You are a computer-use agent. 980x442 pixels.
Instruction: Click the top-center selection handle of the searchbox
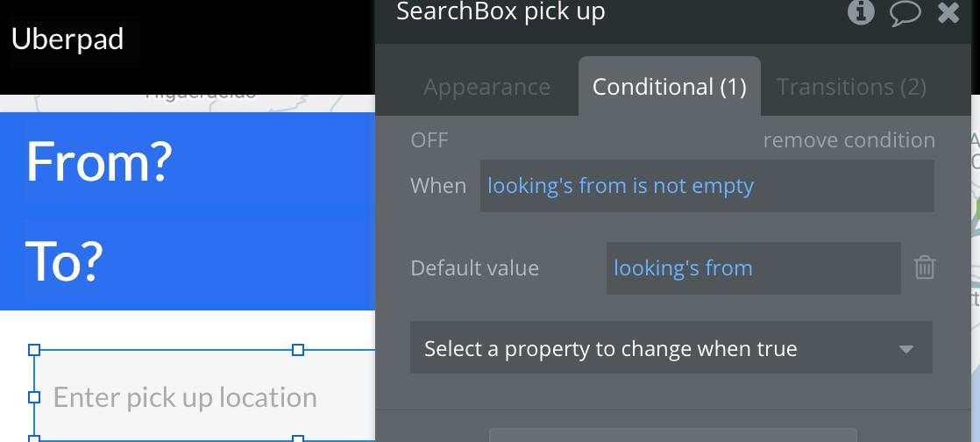[298, 349]
